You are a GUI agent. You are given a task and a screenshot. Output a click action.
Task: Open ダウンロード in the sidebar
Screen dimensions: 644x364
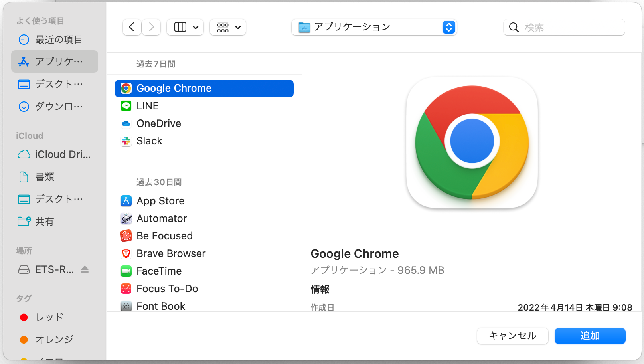click(x=55, y=107)
